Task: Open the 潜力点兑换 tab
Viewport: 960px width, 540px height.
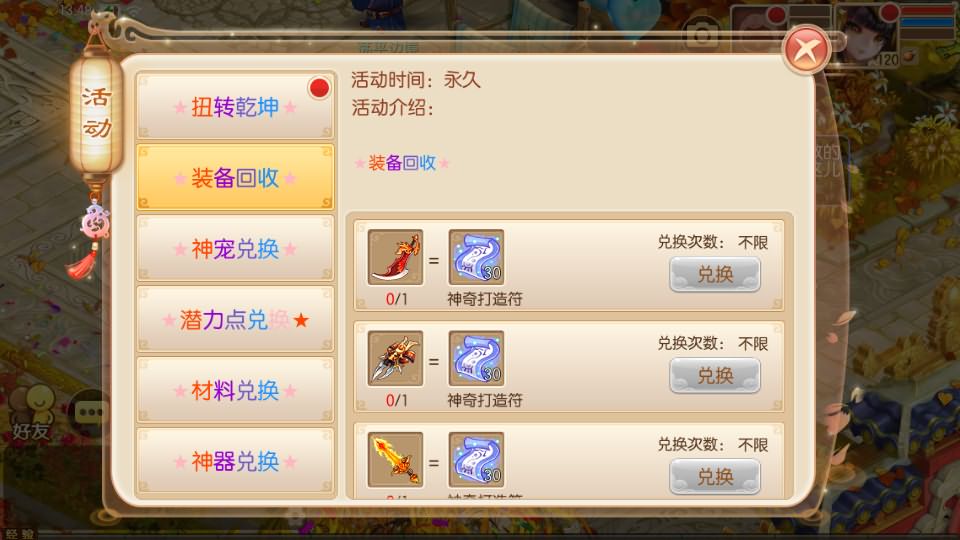Action: (236, 319)
